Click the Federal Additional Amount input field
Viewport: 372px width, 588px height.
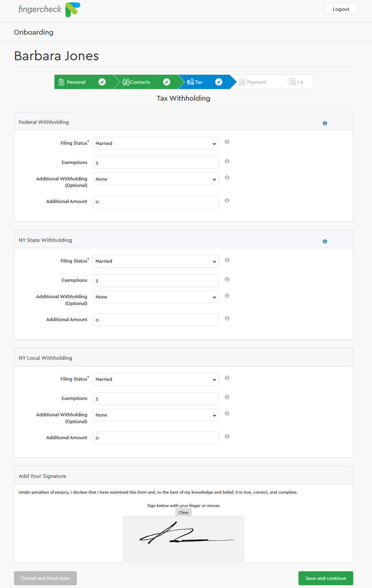click(155, 202)
